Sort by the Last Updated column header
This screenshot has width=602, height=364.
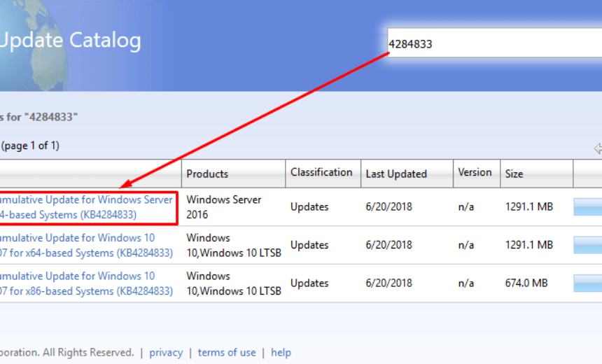(396, 174)
